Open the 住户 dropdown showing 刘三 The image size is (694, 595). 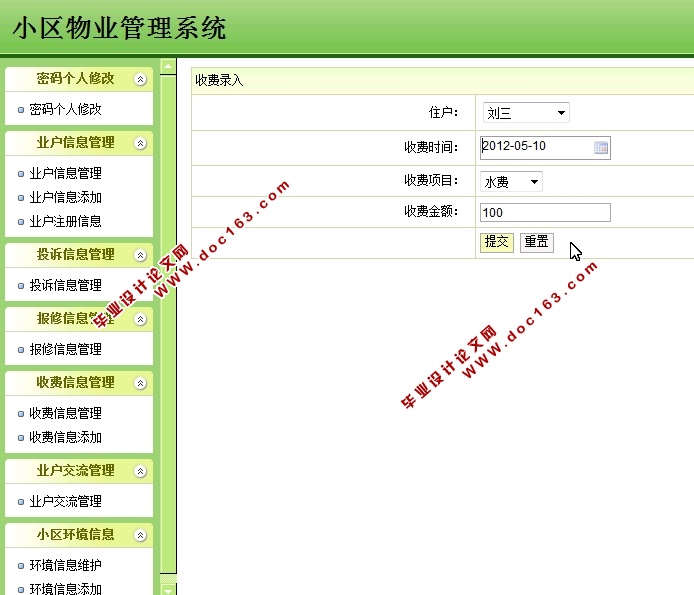coord(526,113)
